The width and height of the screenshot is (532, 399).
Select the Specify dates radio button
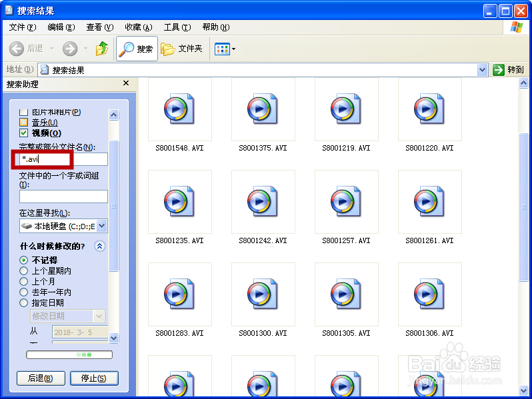(23, 302)
